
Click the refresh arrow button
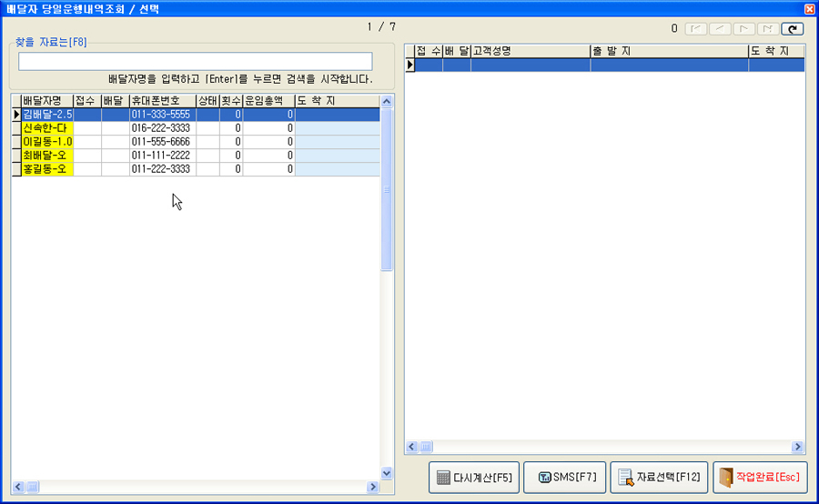point(793,29)
